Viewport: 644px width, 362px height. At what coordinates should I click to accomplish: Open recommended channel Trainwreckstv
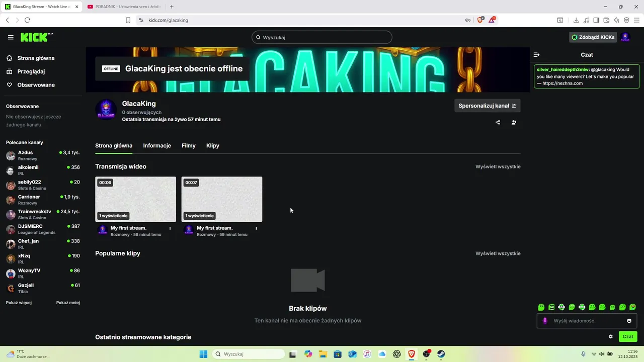(x=43, y=214)
